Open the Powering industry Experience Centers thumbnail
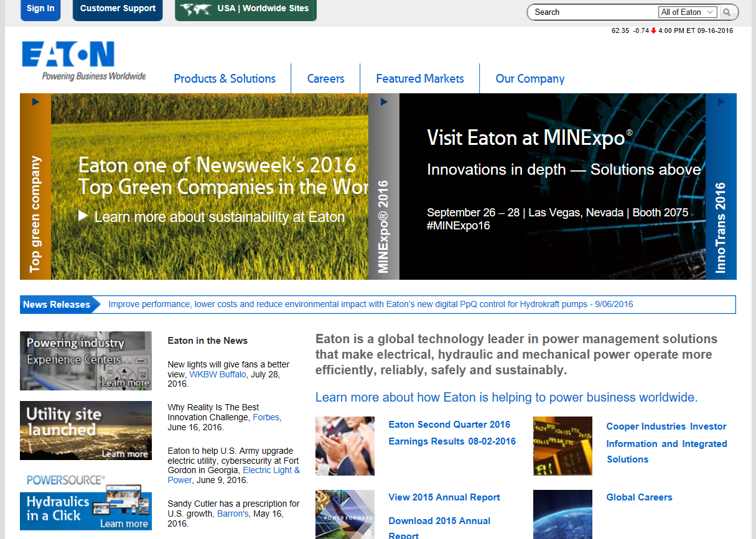 86,361
